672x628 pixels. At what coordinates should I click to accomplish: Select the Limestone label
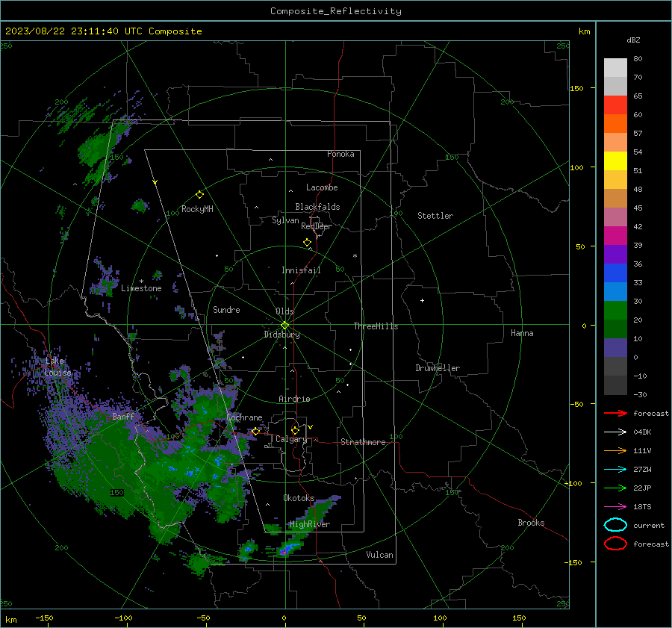click(141, 288)
